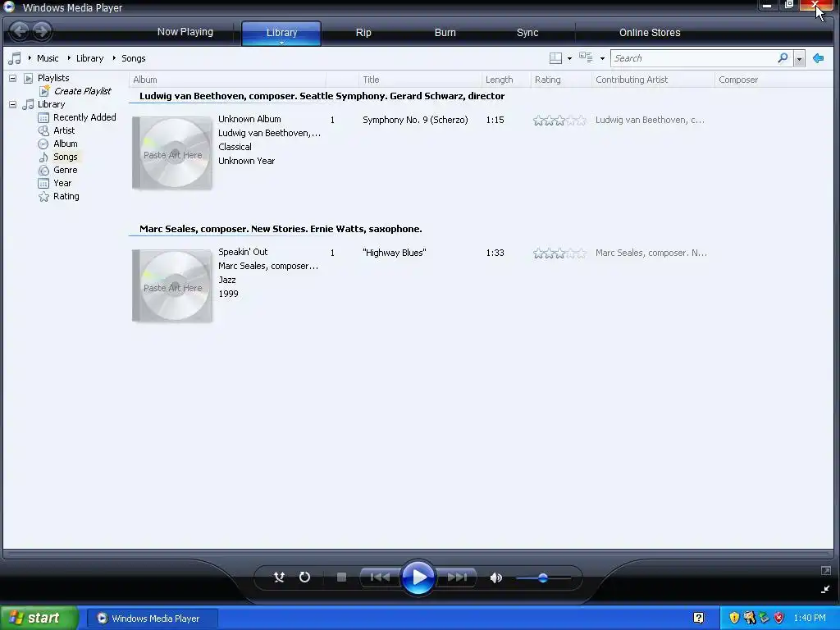Select Genre in the library tree
The height and width of the screenshot is (630, 840).
coord(66,170)
